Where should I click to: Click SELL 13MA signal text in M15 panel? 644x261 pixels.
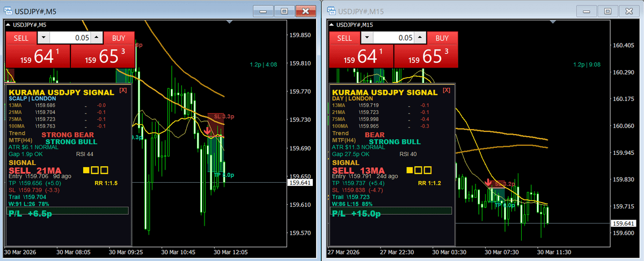358,170
